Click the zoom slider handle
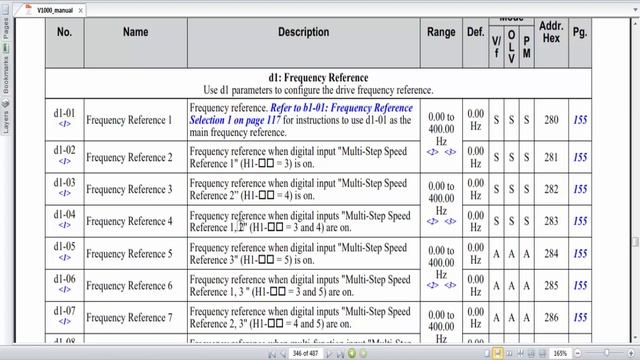This screenshot has height=360, width=640. point(607,353)
